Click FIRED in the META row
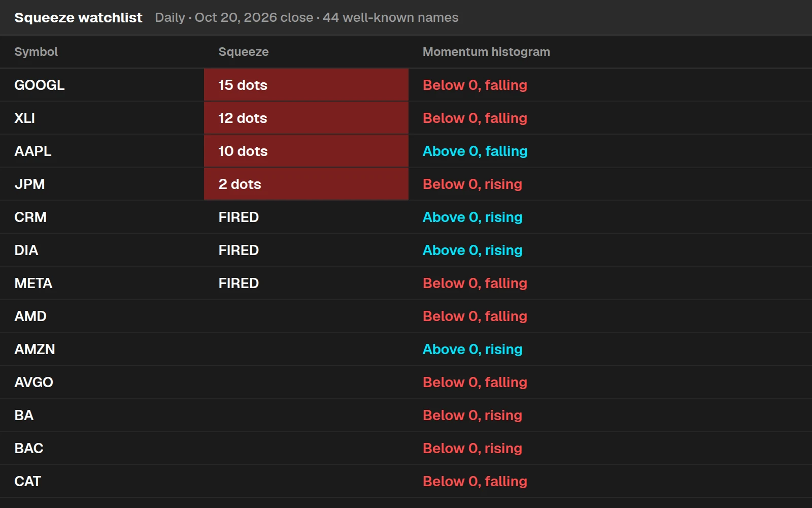This screenshot has height=508, width=812. coord(239,283)
